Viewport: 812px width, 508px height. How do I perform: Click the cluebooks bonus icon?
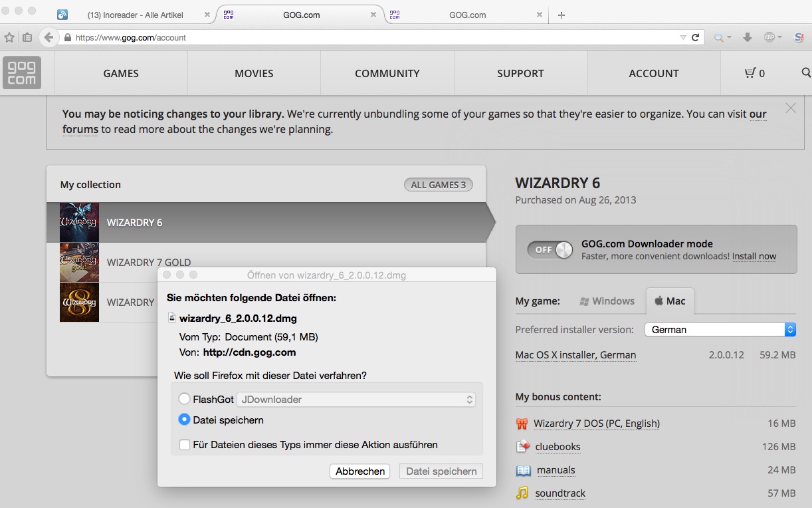tap(523, 447)
